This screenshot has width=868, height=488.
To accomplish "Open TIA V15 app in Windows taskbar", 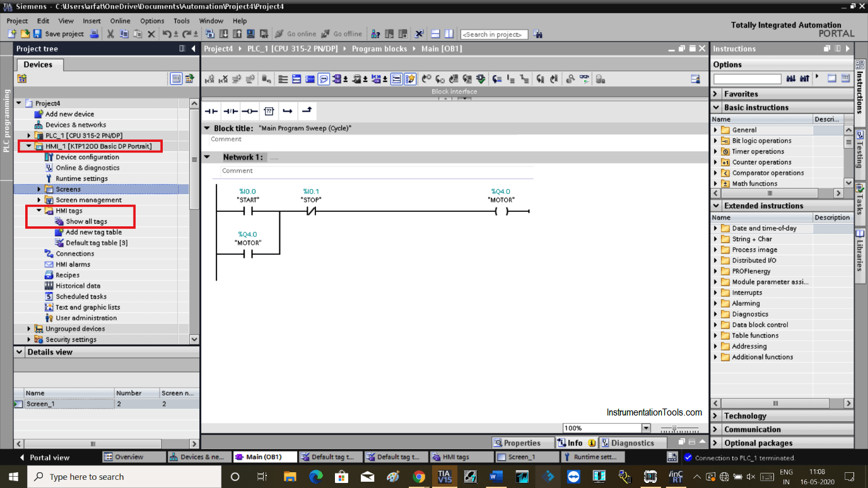I will tap(445, 477).
